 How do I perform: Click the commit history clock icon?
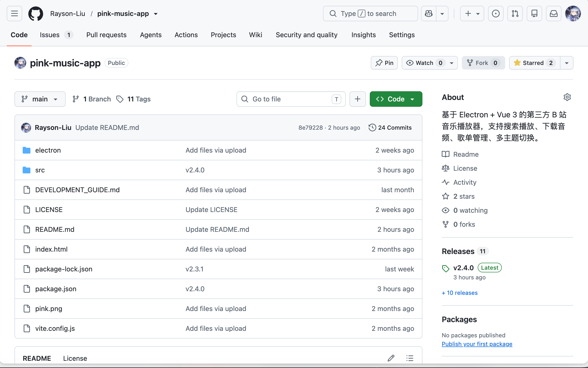372,127
